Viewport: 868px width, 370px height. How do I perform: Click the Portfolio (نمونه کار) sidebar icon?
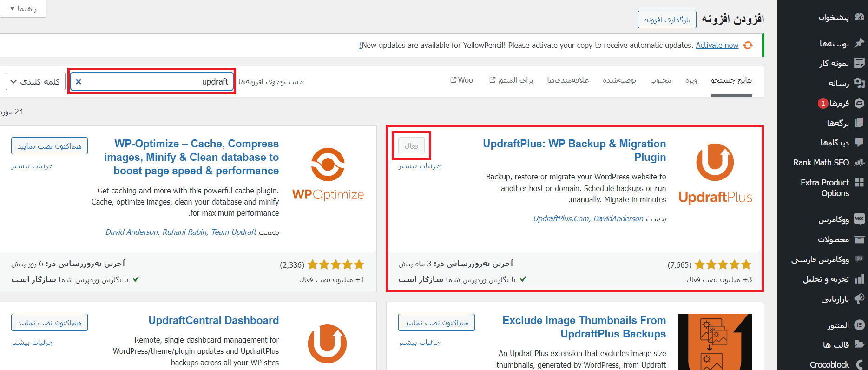tap(859, 63)
